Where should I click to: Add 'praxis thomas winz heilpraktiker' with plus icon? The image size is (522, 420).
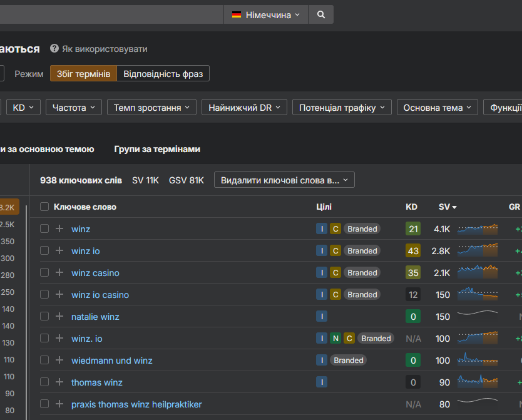tap(59, 404)
